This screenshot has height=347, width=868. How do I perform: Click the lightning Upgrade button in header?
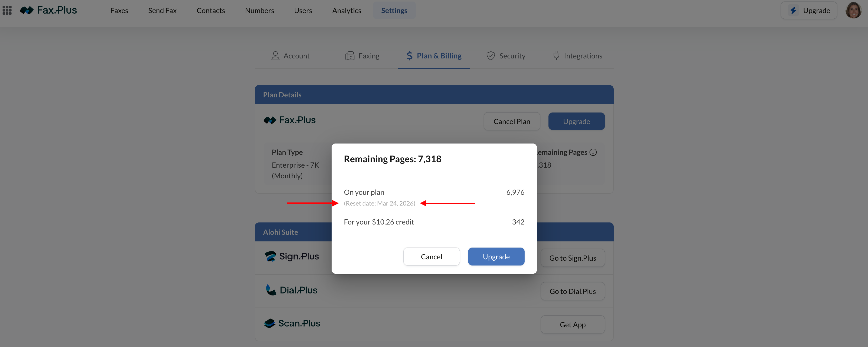tap(809, 11)
